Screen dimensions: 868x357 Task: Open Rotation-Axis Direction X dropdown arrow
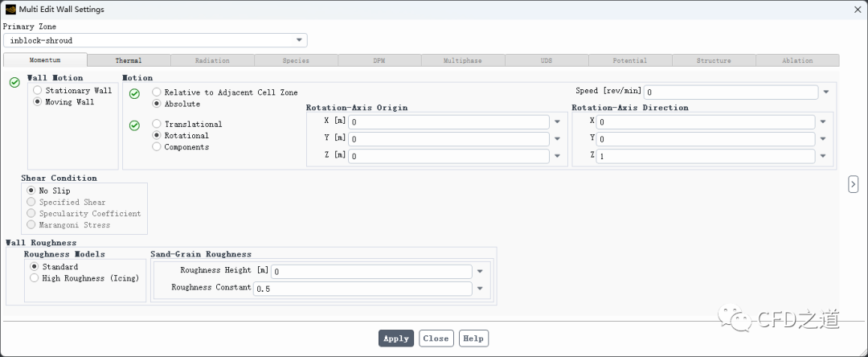823,121
